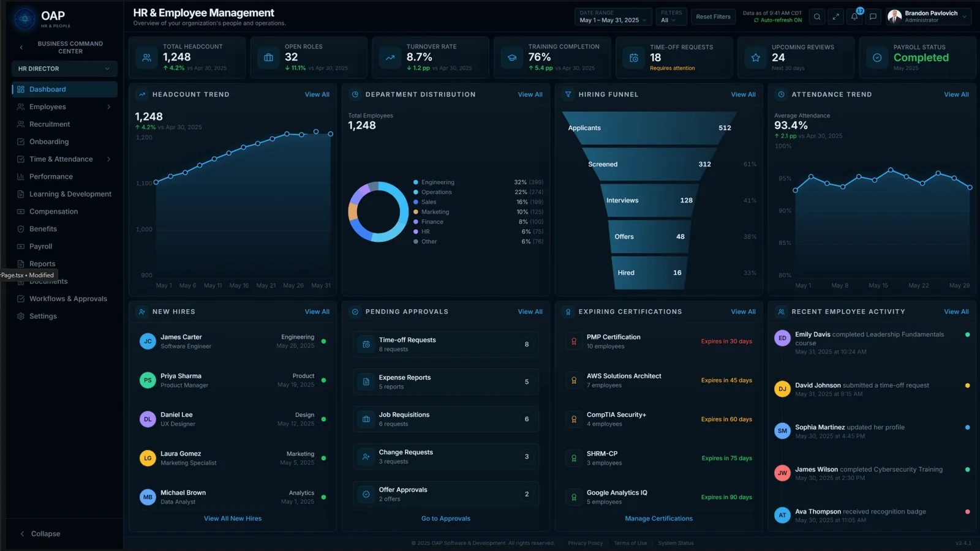
Task: Click Expiring Certifications badge header icon
Action: coord(568,312)
